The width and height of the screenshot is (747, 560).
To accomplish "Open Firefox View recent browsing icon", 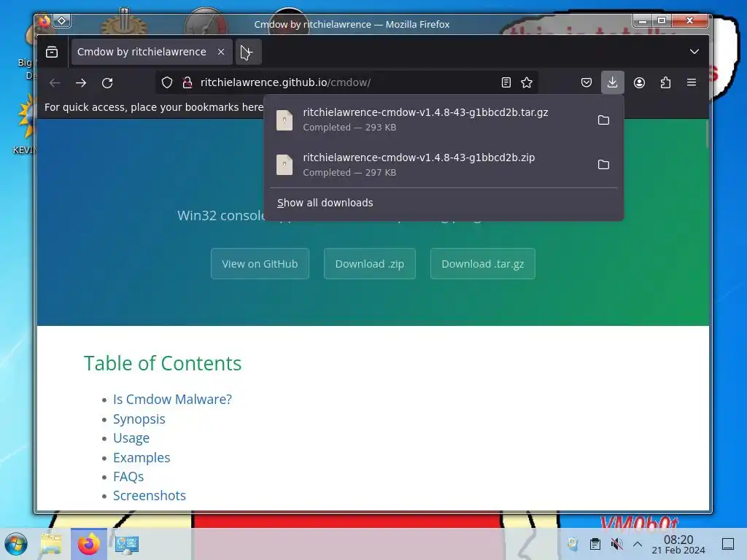I will click(52, 52).
